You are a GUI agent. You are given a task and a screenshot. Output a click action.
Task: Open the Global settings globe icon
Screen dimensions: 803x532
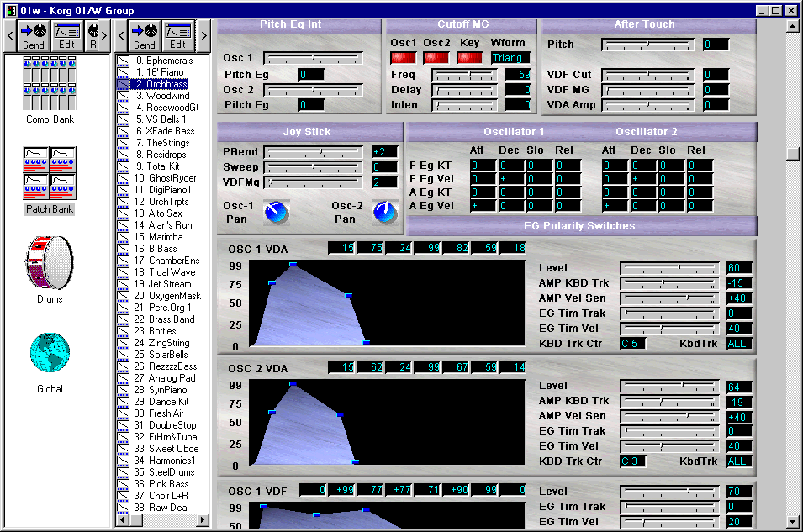pos(50,353)
